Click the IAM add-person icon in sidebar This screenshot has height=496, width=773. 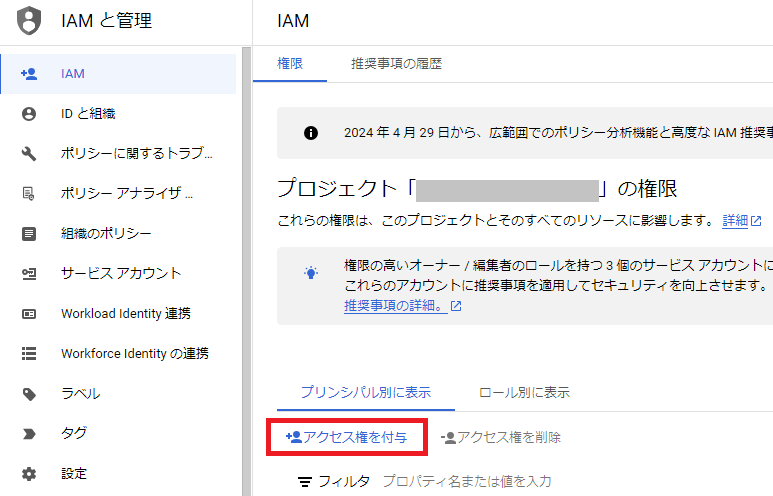point(29,74)
